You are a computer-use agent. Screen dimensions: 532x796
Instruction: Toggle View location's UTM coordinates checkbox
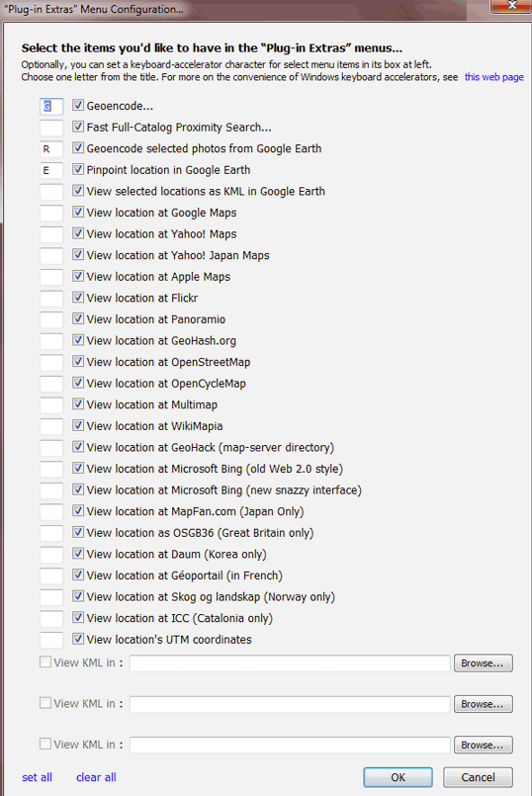tap(78, 639)
